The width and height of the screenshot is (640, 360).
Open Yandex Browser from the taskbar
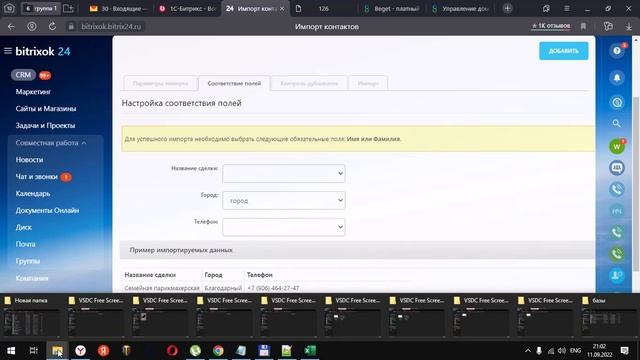[x=80, y=351]
